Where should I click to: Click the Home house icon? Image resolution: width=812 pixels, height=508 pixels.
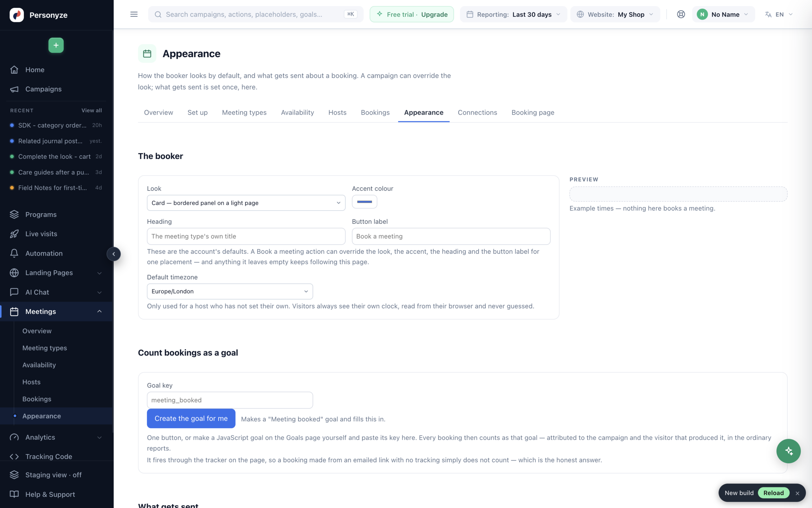click(14, 70)
